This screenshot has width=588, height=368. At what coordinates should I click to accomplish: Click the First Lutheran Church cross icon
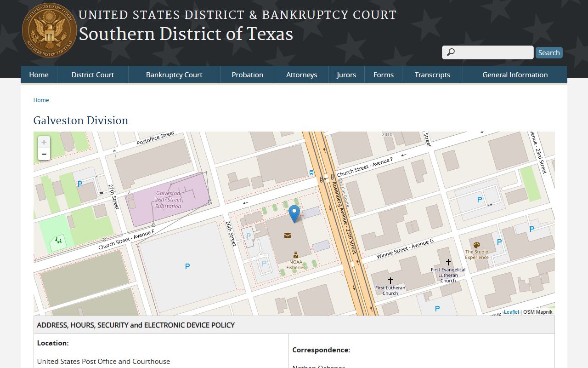tap(390, 280)
